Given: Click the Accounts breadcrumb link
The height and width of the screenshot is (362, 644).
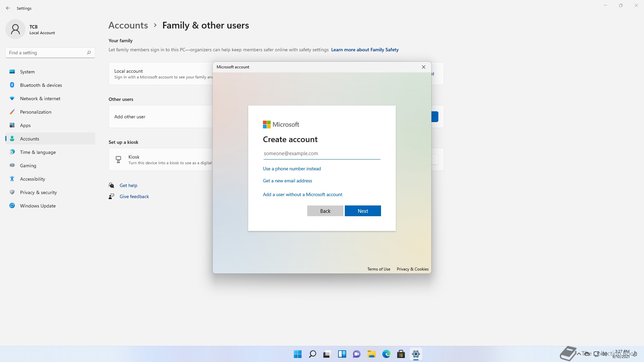Looking at the screenshot, I should point(128,25).
